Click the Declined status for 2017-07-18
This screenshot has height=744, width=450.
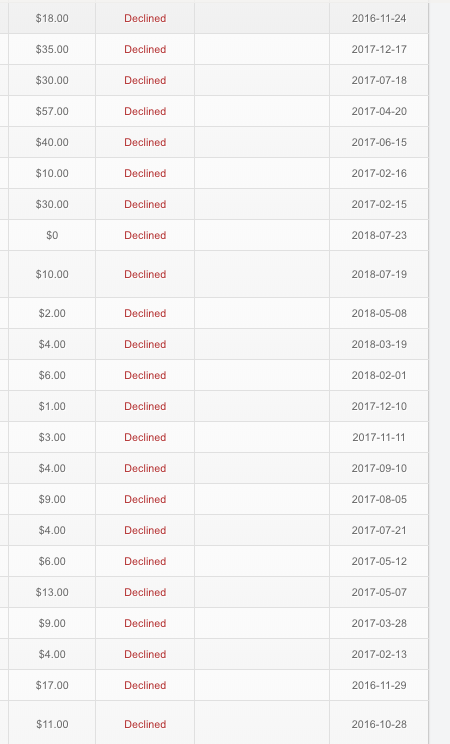pos(145,80)
